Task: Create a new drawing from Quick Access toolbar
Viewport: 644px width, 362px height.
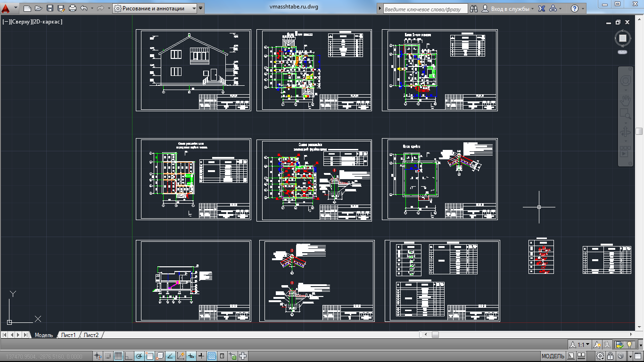Action: click(x=27, y=8)
